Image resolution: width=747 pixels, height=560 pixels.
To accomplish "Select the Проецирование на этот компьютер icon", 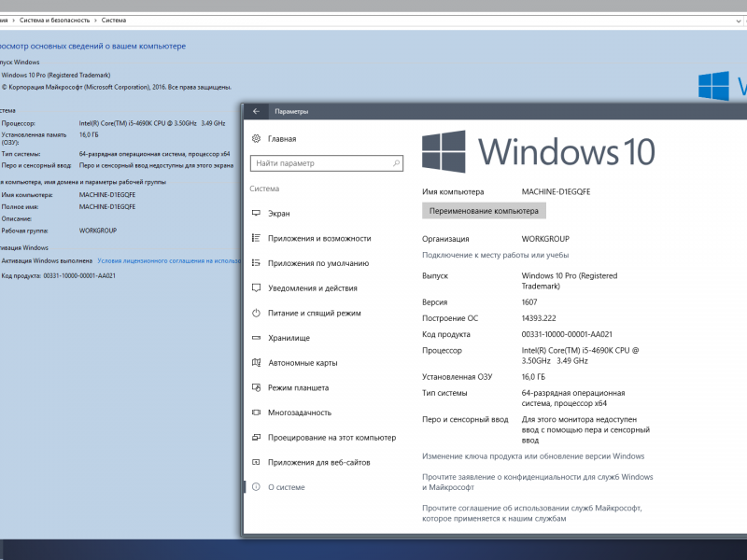I will (x=256, y=437).
